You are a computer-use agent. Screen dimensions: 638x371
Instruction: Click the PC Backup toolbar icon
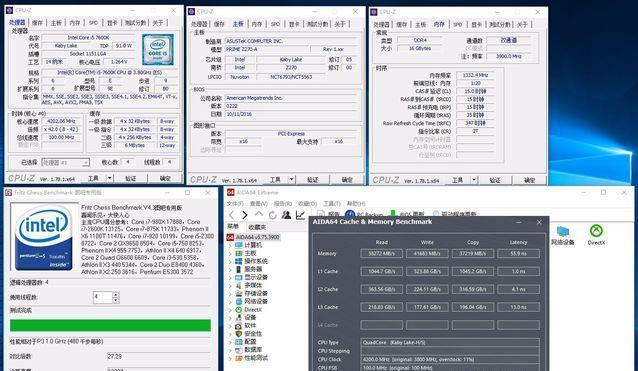[x=350, y=214]
